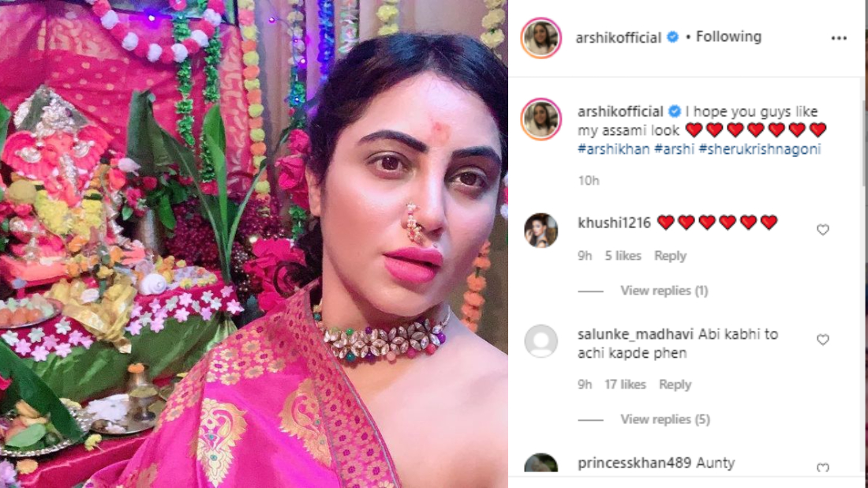Open arshikofficial avatar beside the caption
This screenshot has height=488, width=868.
point(541,119)
